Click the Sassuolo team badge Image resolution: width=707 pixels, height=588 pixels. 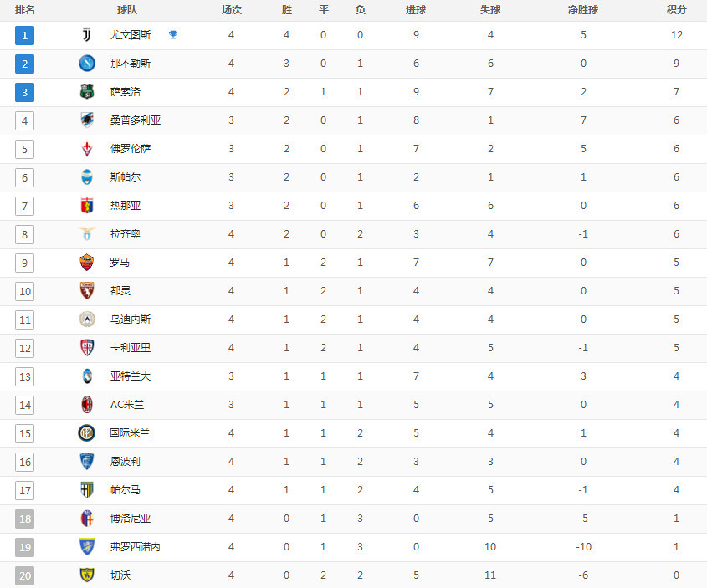pos(87,92)
